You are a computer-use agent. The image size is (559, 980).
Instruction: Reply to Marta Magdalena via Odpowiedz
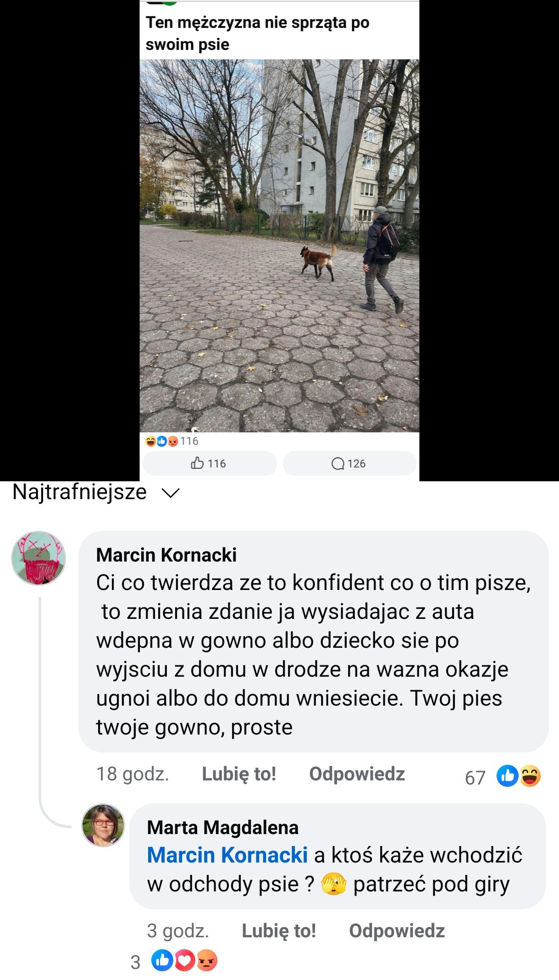click(x=397, y=931)
